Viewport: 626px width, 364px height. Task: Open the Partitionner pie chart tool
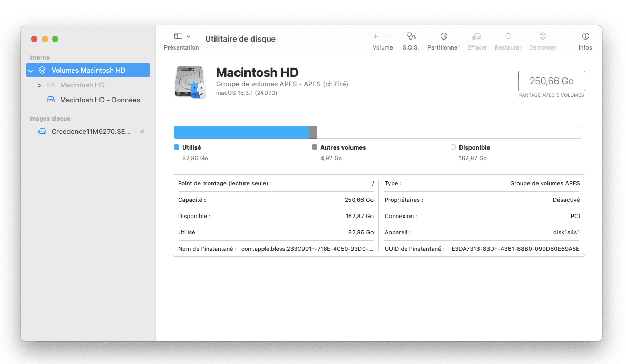pyautogui.click(x=444, y=36)
